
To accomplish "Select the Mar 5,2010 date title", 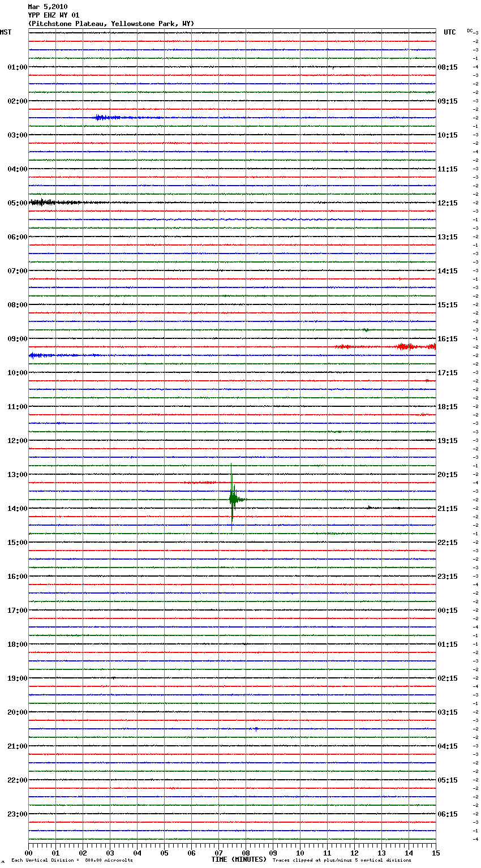I will click(x=48, y=7).
